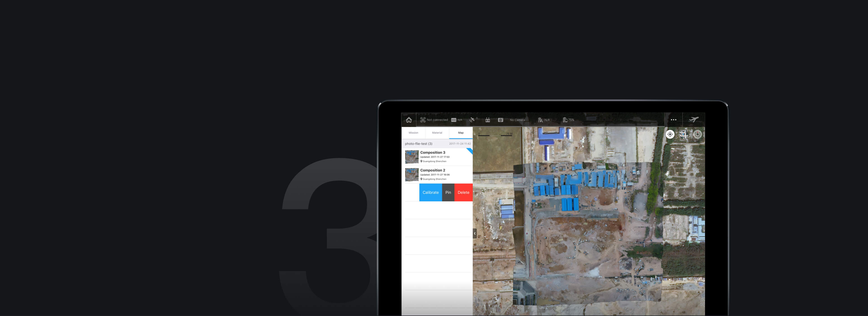Click the three-dot overflow menu icon
Image resolution: width=868 pixels, height=316 pixels.
tap(673, 119)
